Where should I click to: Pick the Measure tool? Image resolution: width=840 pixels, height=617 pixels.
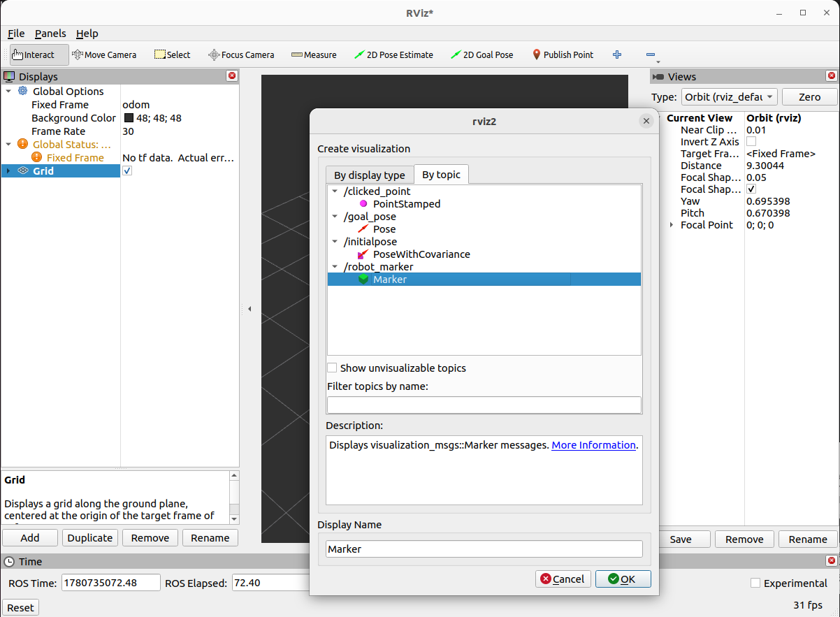(314, 55)
